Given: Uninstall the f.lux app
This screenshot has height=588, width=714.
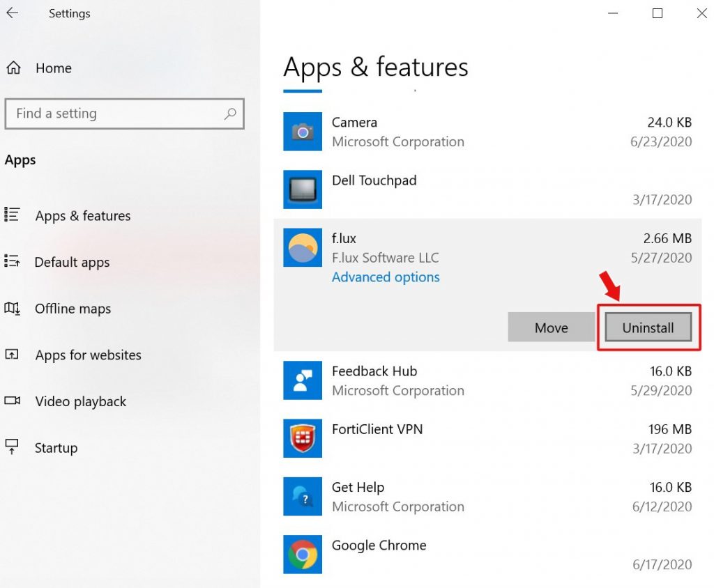Looking at the screenshot, I should pos(648,327).
